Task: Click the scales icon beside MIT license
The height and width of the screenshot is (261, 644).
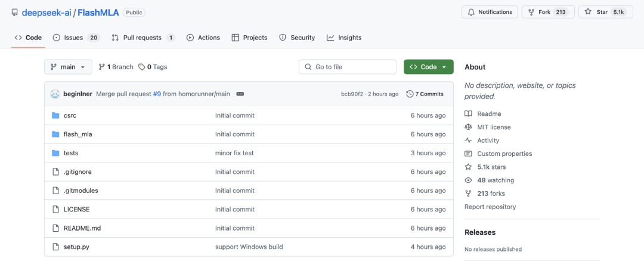Action: pyautogui.click(x=468, y=127)
